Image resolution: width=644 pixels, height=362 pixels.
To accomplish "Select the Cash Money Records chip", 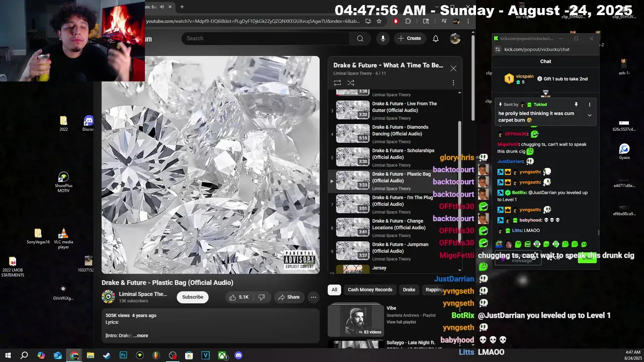I will click(370, 290).
